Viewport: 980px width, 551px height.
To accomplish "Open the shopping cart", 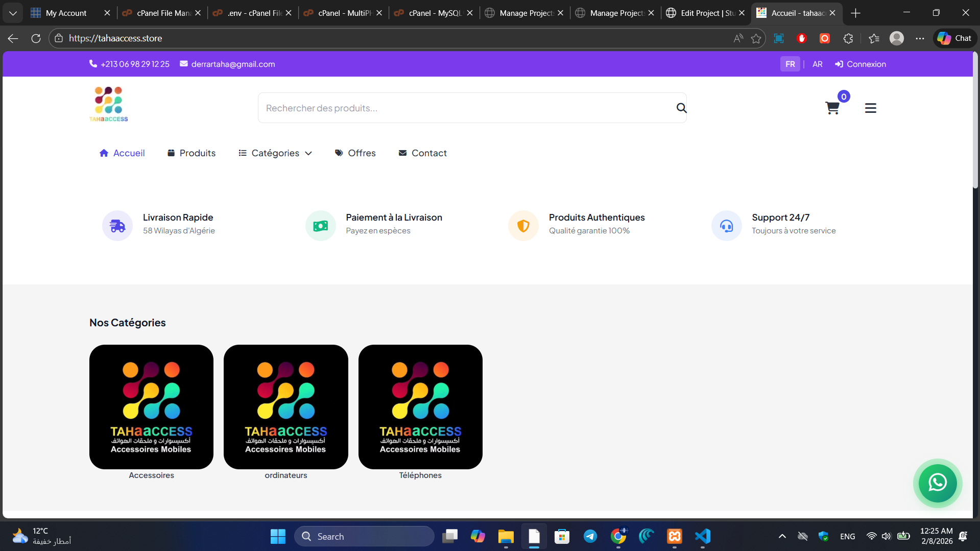I will point(832,108).
